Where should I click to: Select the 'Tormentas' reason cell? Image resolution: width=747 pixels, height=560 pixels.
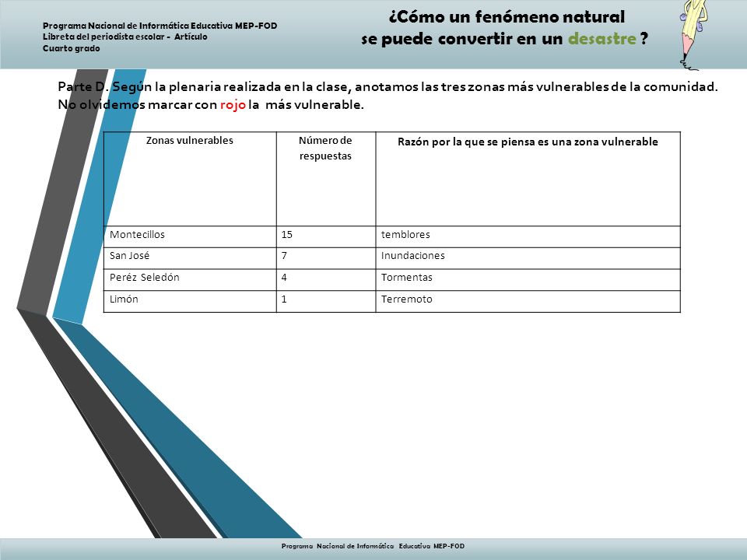[528, 280]
